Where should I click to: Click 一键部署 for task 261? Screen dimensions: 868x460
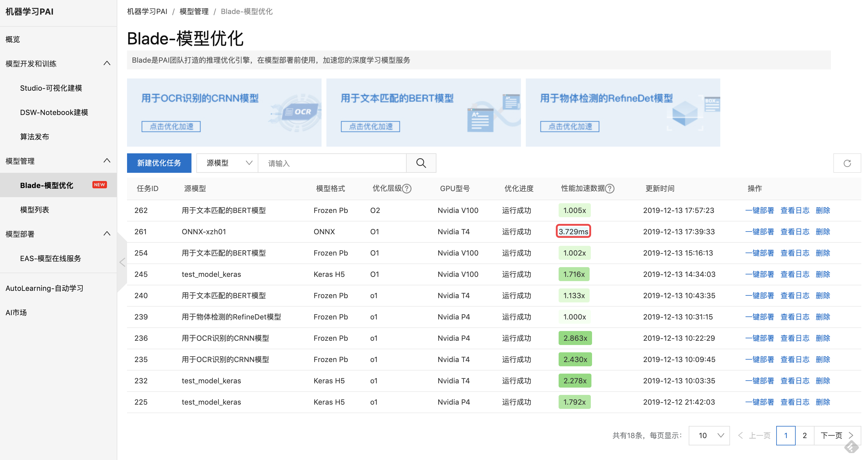click(759, 232)
